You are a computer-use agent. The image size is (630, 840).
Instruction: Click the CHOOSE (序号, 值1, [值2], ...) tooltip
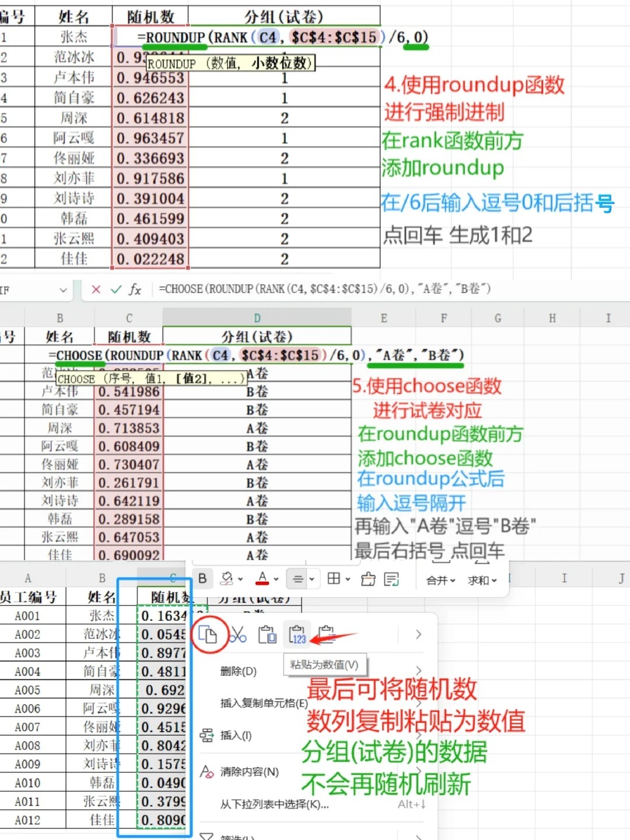(x=151, y=379)
